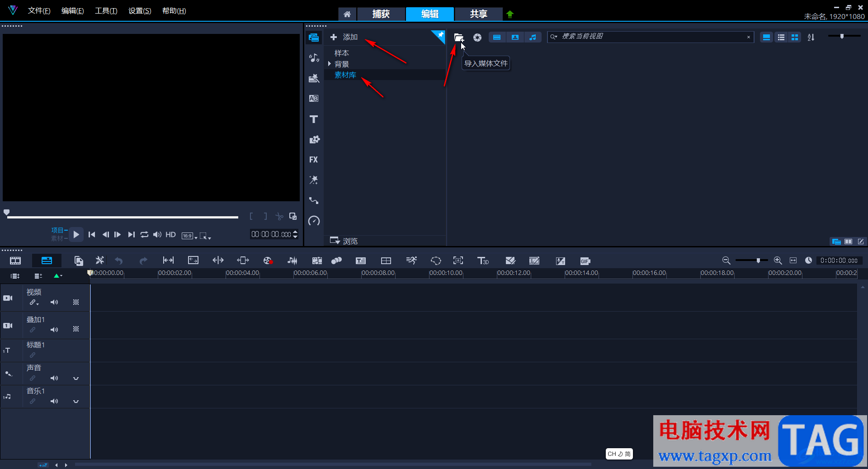
Task: Open the Multi-Camera Editor tool
Action: (386, 261)
